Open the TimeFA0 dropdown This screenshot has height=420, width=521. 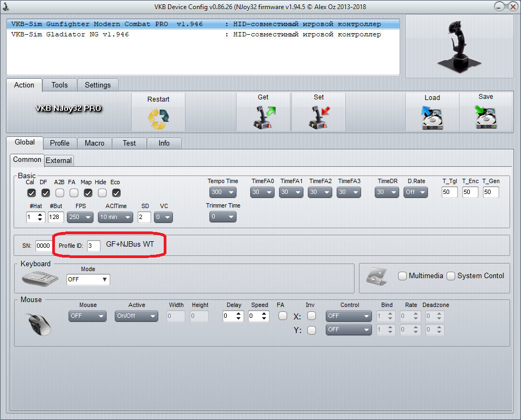pyautogui.click(x=262, y=192)
